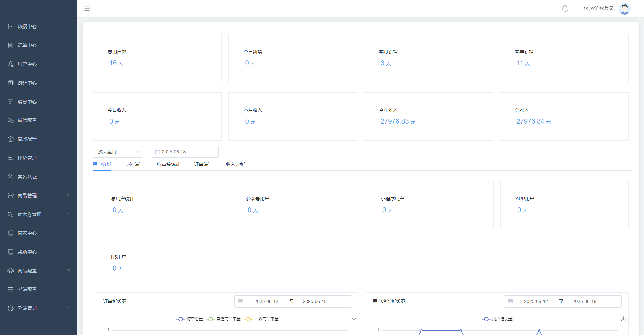Toggle 普通商品单量 legend series
This screenshot has height=335, width=644.
(x=224, y=319)
